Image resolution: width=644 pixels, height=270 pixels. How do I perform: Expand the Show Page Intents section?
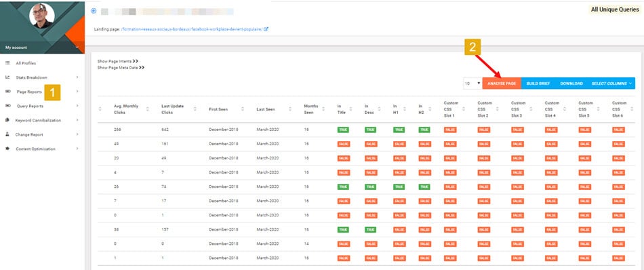click(x=117, y=61)
